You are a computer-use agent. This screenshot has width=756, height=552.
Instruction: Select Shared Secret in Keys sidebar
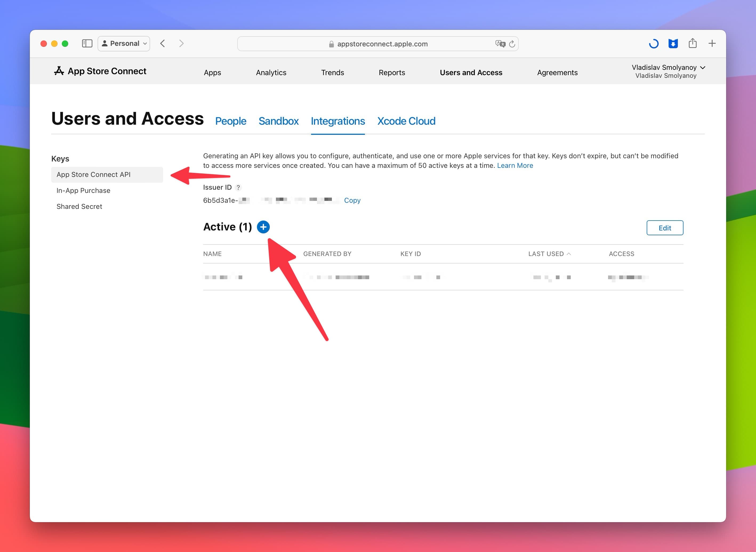point(79,206)
